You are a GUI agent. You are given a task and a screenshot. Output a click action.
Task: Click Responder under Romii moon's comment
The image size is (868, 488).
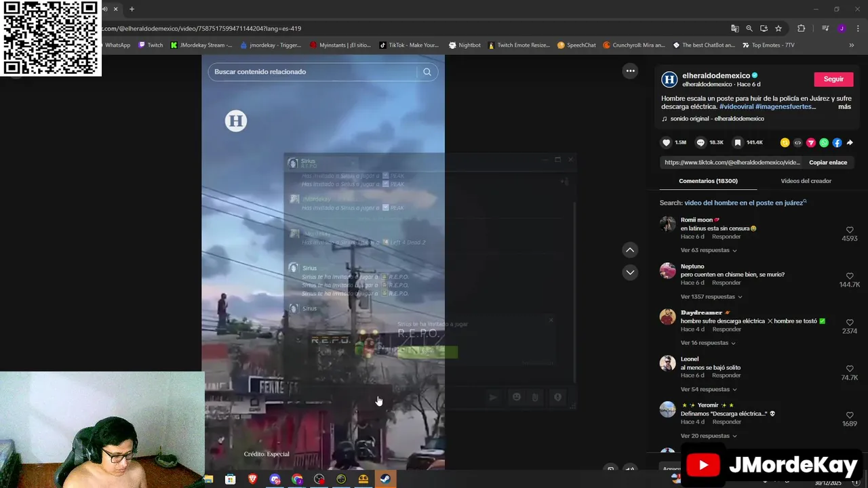pyautogui.click(x=726, y=237)
